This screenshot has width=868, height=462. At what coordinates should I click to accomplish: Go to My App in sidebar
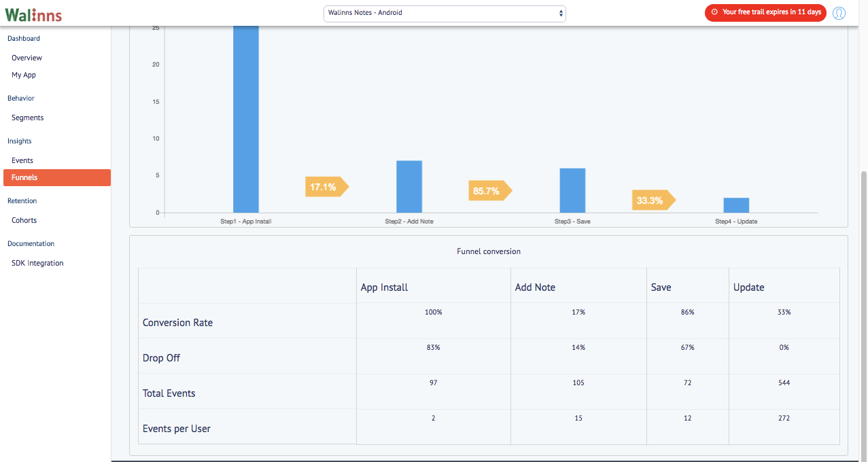click(24, 75)
